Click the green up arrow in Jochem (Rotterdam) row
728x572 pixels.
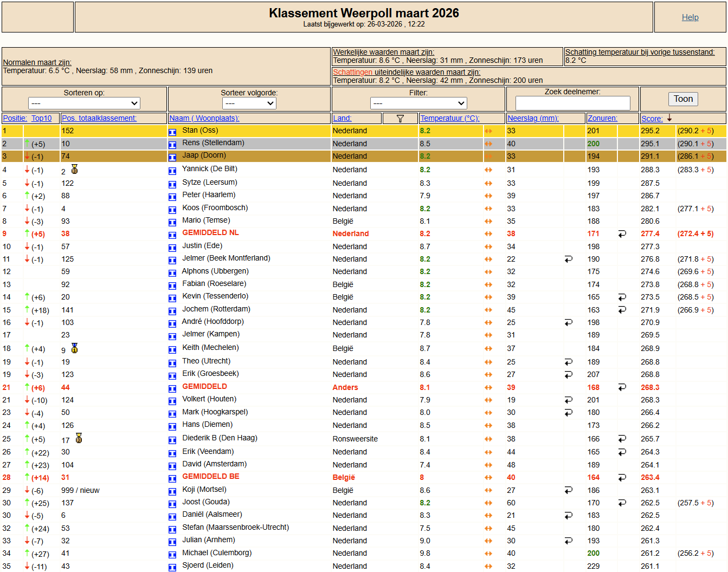(x=27, y=310)
